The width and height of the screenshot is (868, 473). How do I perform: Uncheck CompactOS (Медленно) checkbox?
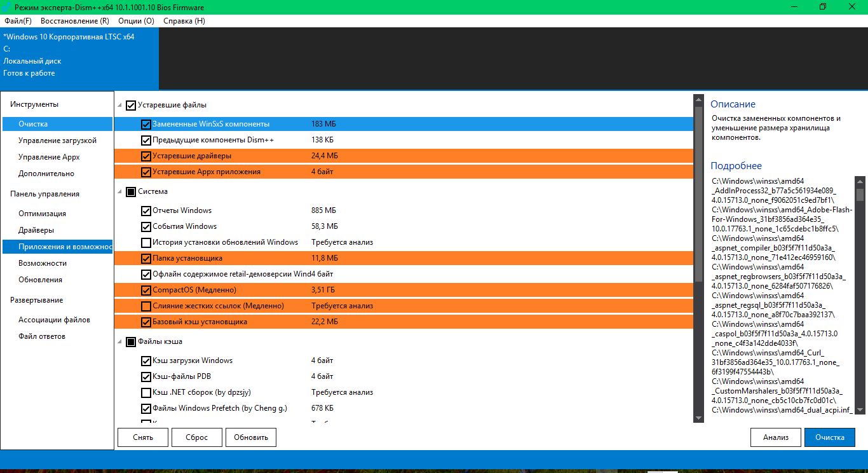click(x=146, y=290)
